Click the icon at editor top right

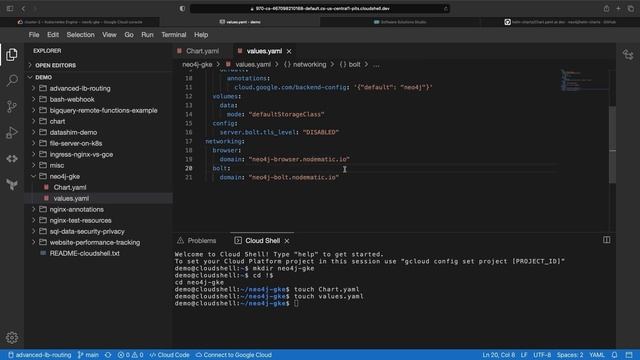pyautogui.click(x=628, y=54)
